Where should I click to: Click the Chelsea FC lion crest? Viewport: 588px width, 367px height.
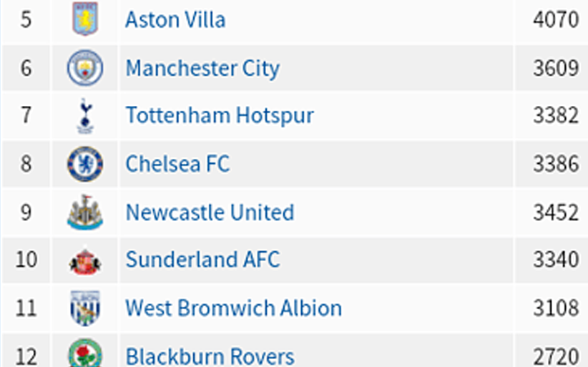pyautogui.click(x=85, y=164)
